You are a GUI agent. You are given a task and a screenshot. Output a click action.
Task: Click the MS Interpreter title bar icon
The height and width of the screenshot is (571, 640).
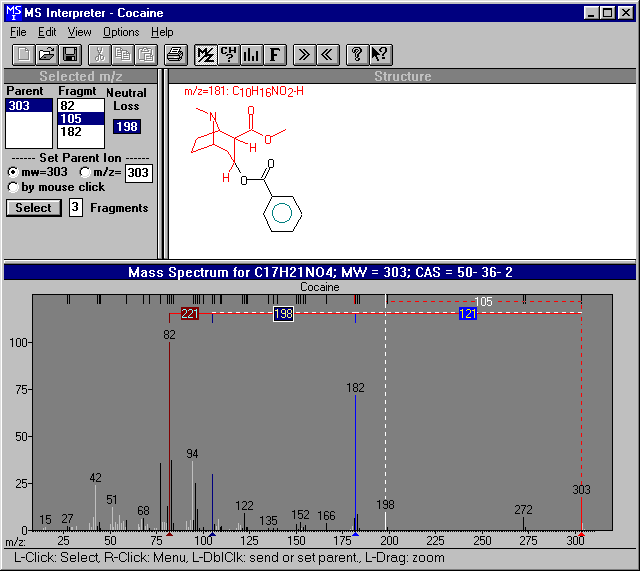click(x=13, y=13)
